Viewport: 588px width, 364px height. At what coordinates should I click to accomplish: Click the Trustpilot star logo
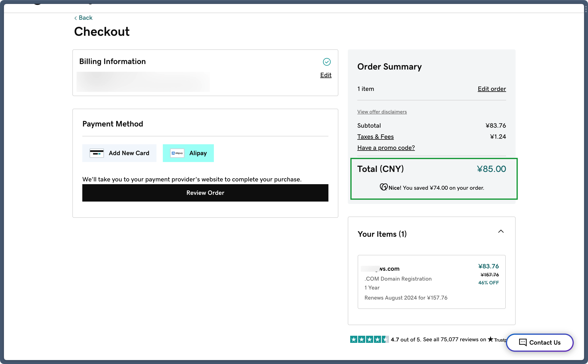pos(490,339)
